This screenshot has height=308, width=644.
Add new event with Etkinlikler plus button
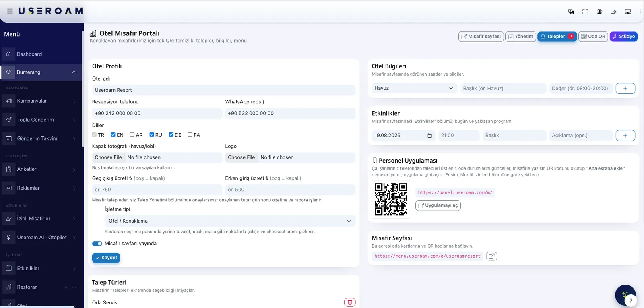(625, 136)
